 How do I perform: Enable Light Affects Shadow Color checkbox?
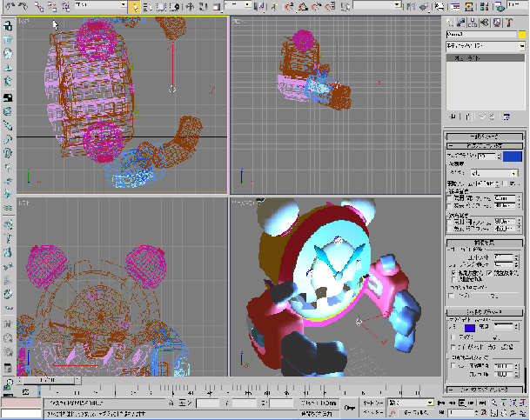pos(453,347)
